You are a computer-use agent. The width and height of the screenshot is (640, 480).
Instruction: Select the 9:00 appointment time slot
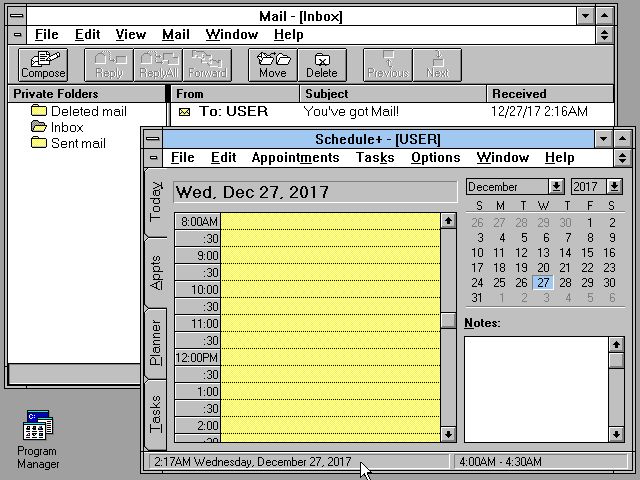coord(330,256)
